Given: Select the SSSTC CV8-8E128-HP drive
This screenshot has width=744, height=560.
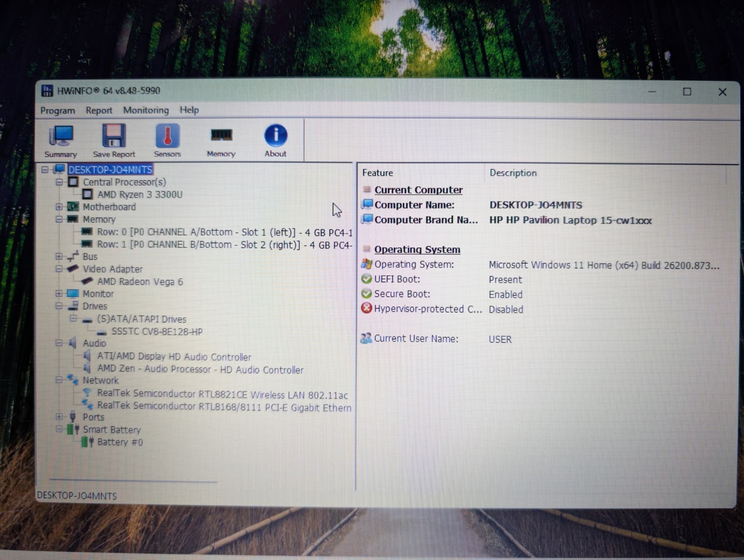Looking at the screenshot, I should tap(157, 332).
